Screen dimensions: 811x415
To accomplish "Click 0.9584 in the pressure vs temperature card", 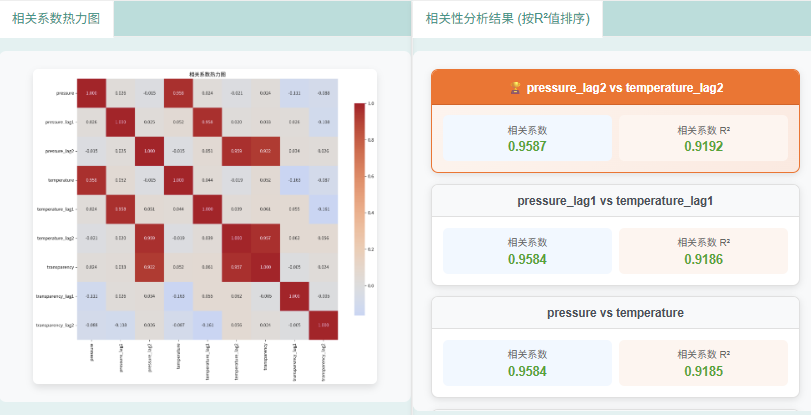I will point(527,372).
